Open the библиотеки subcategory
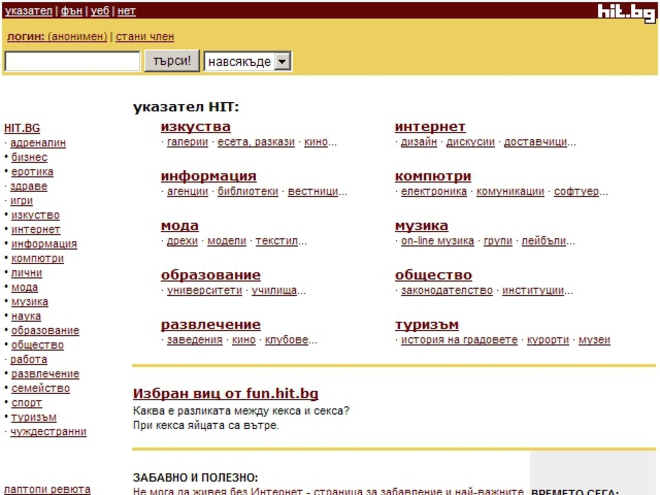 [248, 192]
